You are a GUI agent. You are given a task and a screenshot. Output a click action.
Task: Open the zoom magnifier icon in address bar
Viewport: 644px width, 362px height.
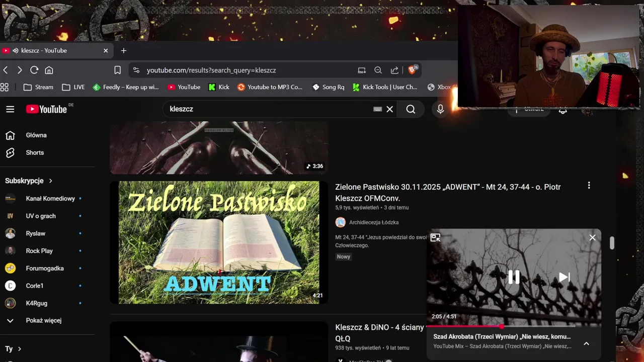(x=378, y=70)
